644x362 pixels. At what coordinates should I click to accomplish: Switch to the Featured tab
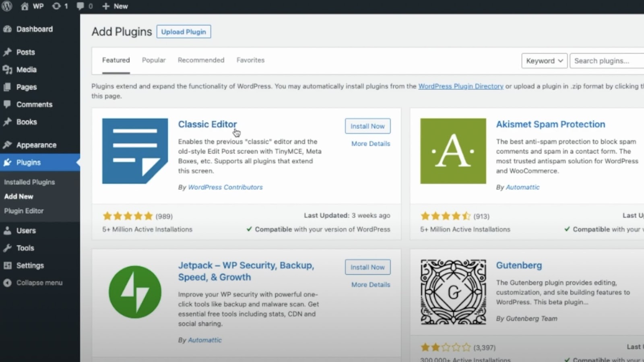pyautogui.click(x=116, y=60)
